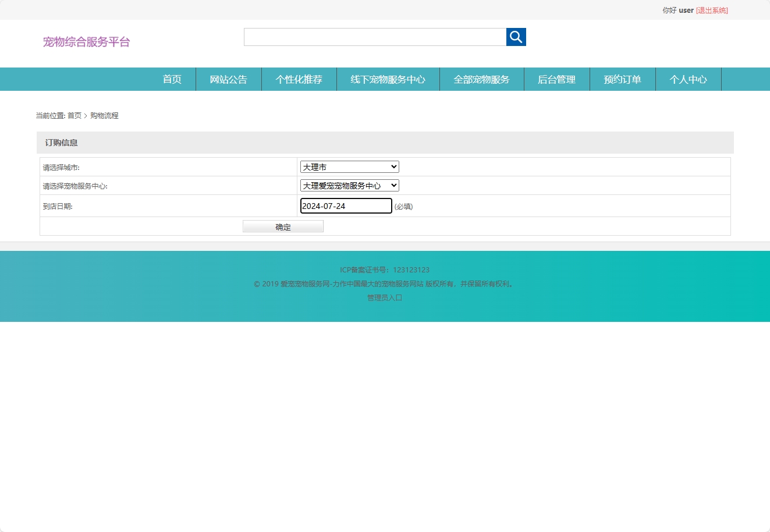Click the ICP备案证书号 footer text
The image size is (770, 532).
(385, 270)
